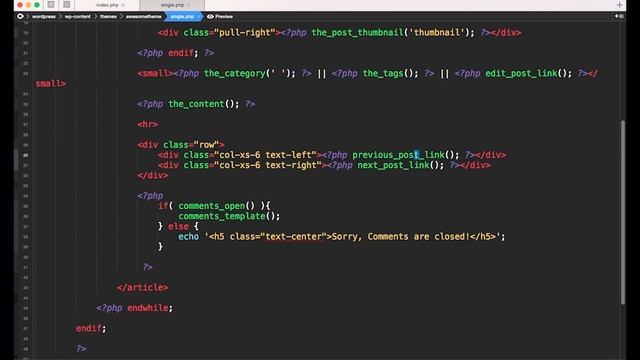
Task: Open the wp-content breadcrumb folder
Action: coord(78,17)
